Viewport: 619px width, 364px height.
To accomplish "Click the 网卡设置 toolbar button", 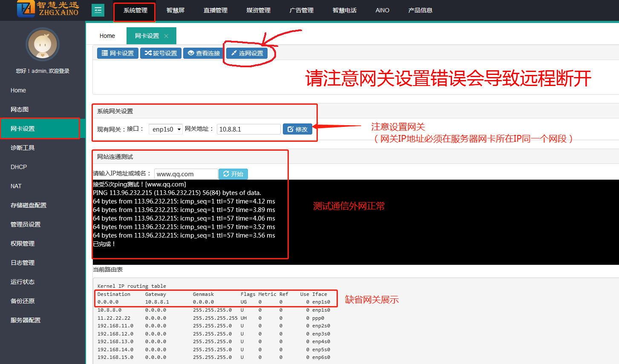I will [x=118, y=53].
